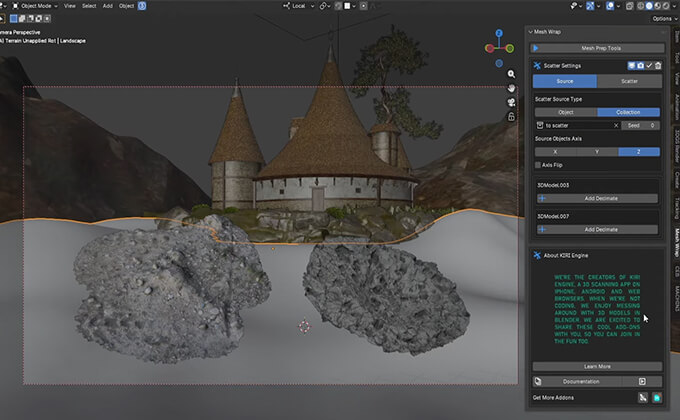Clear the 'to scatter' collection with the X
The height and width of the screenshot is (420, 680).
615,125
